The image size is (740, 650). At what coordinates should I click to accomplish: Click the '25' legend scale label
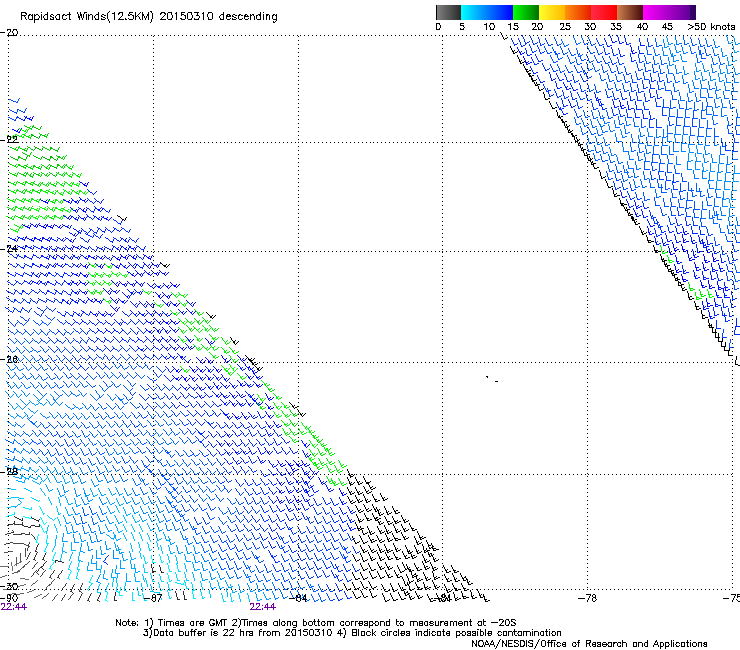565,27
